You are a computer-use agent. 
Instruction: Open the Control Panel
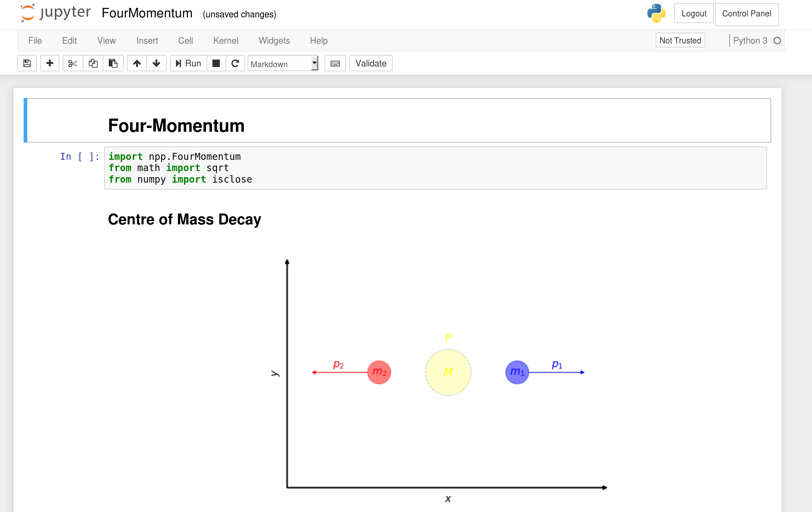747,14
